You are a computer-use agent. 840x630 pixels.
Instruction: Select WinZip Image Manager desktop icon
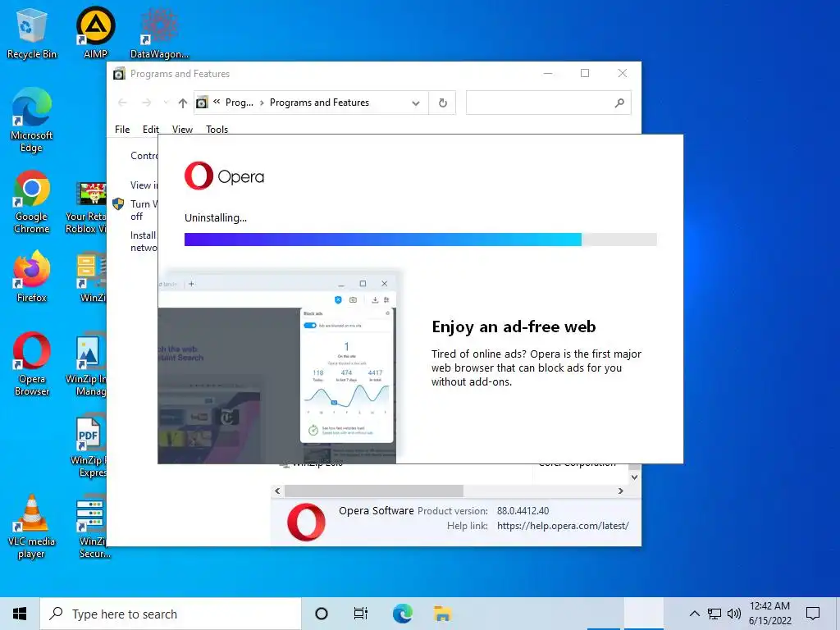pos(86,364)
